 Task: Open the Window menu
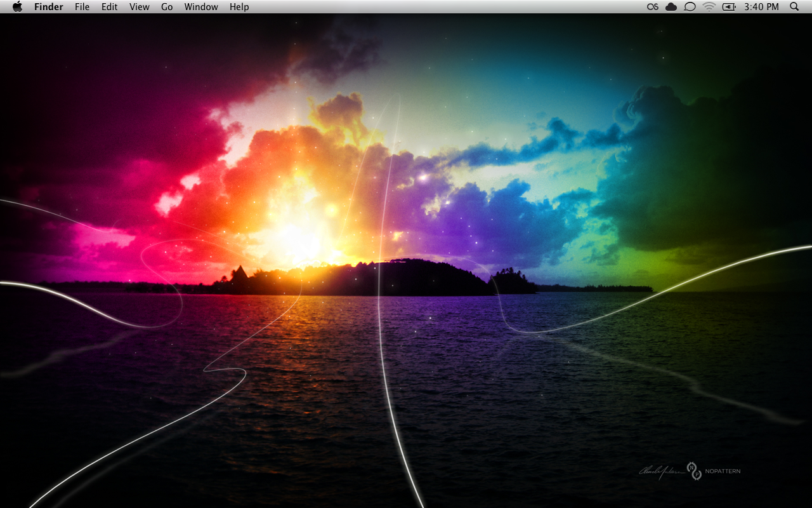tap(201, 7)
